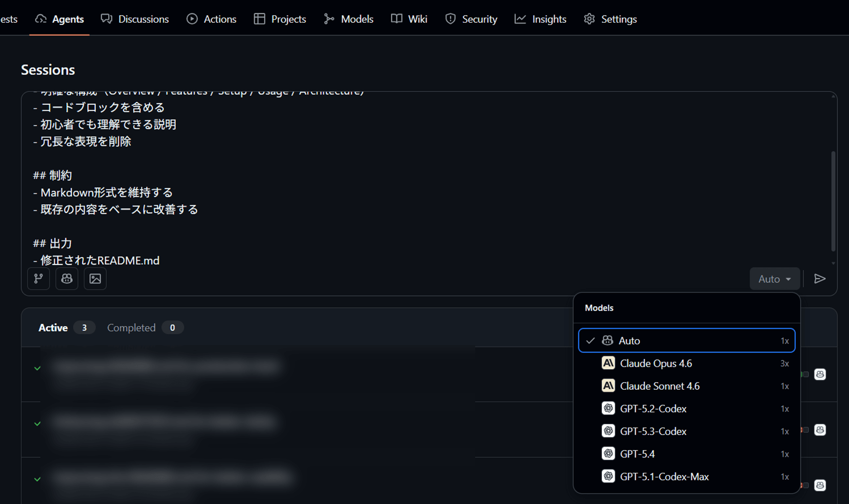Pick the GPT-5.4 model
Image resolution: width=849 pixels, height=504 pixels.
tap(687, 454)
